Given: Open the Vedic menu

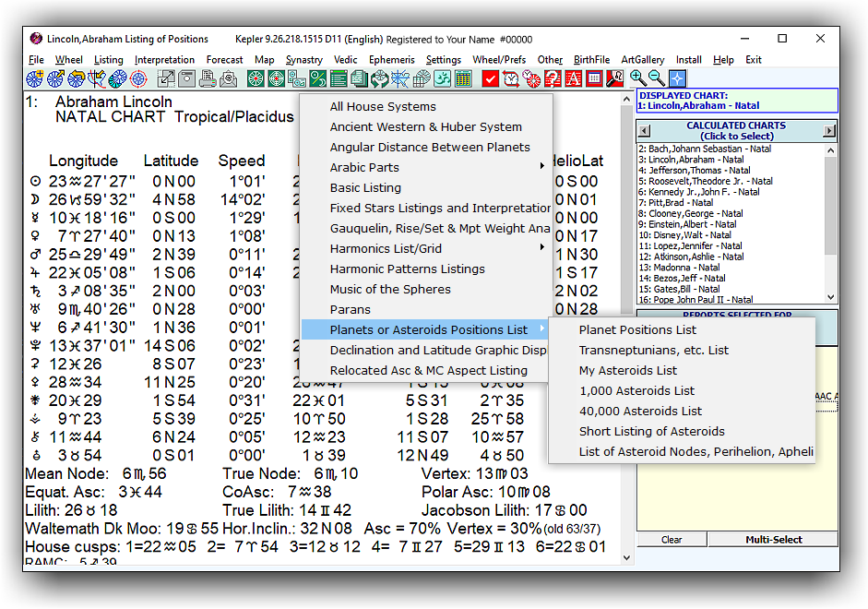Looking at the screenshot, I should click(345, 60).
